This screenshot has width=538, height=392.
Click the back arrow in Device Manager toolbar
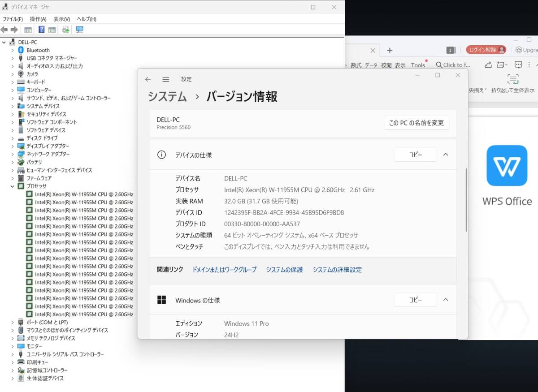[x=4, y=30]
